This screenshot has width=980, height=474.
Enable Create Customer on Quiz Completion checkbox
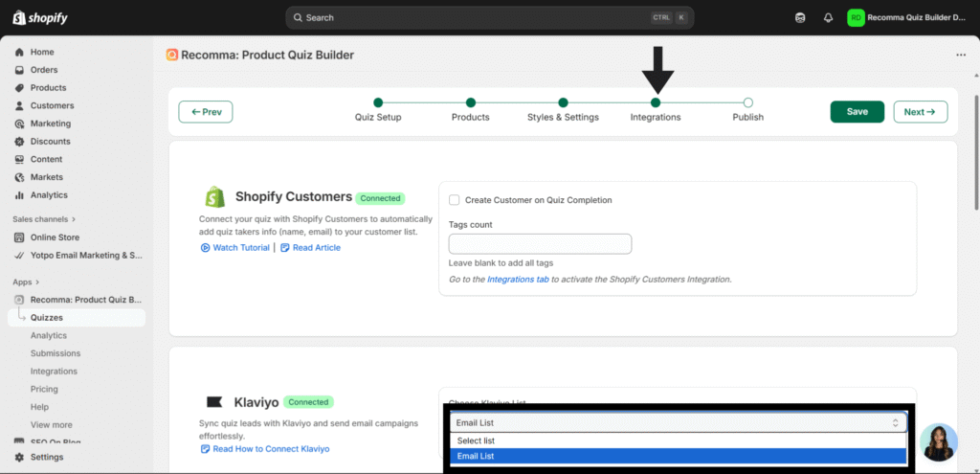tap(455, 200)
